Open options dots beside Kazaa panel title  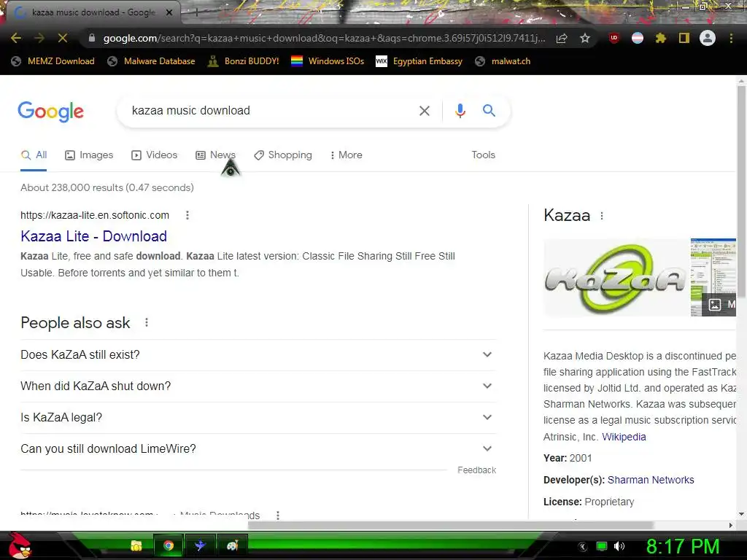tap(602, 216)
